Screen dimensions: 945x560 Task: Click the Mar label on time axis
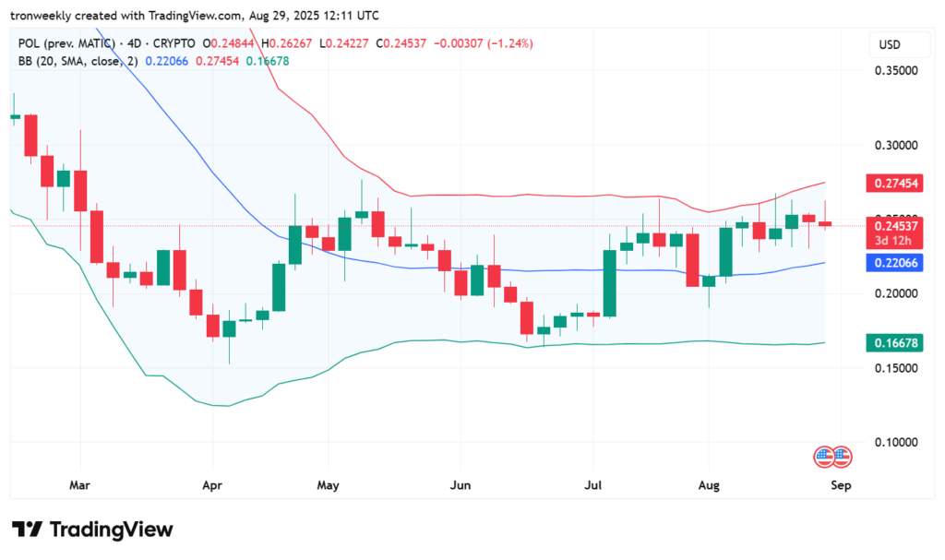coord(79,484)
